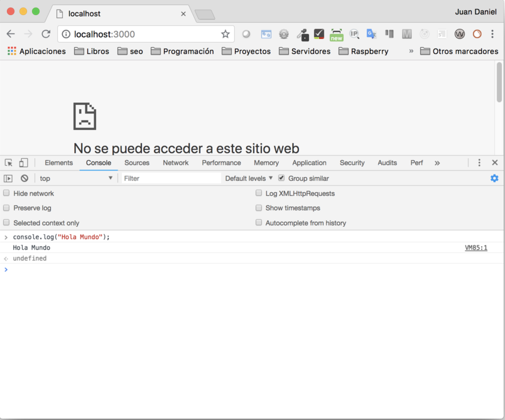Switch to the Network tab
The image size is (505, 420).
175,163
